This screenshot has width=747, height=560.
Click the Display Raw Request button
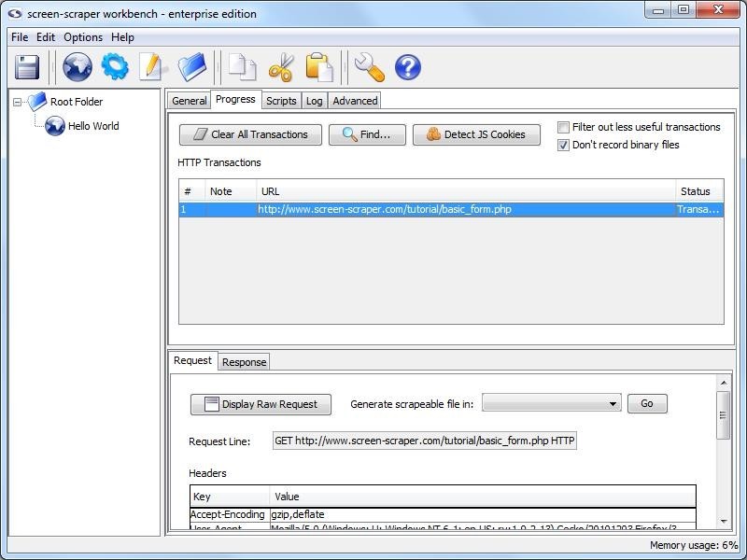261,404
